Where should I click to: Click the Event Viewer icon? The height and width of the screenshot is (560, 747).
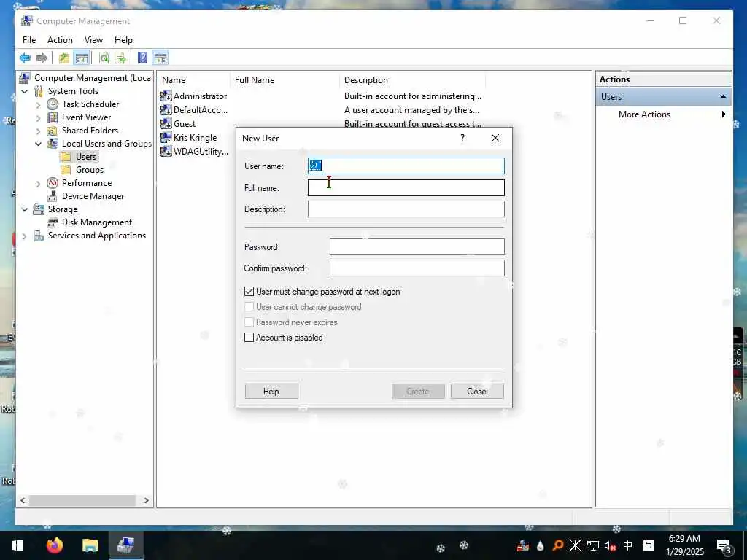point(53,117)
